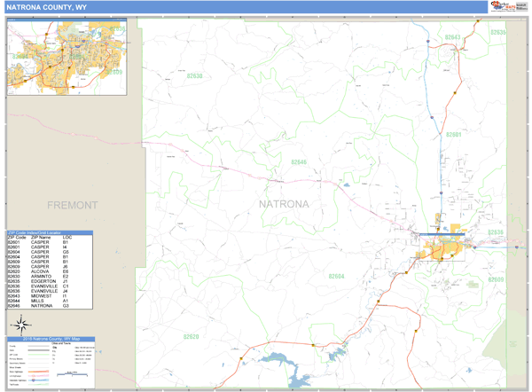The image size is (532, 392).
Task: Click the State Highways orange line in legend
Action: click(x=38, y=372)
